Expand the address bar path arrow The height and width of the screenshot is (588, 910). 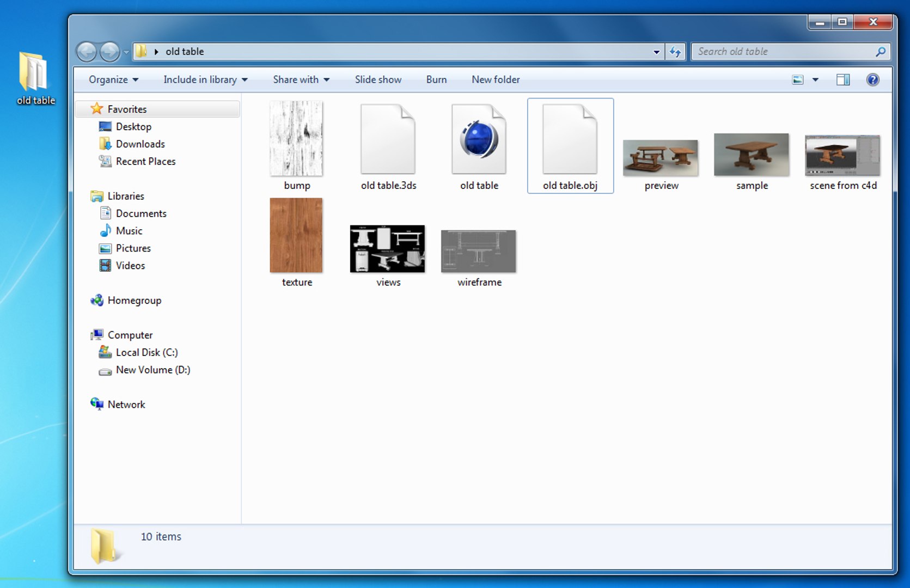[156, 52]
